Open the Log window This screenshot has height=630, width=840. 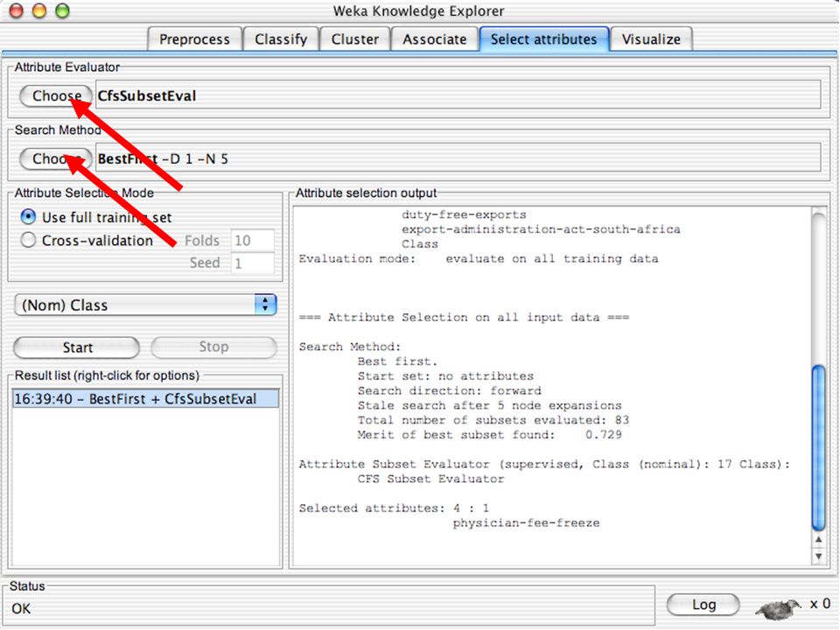click(x=703, y=605)
